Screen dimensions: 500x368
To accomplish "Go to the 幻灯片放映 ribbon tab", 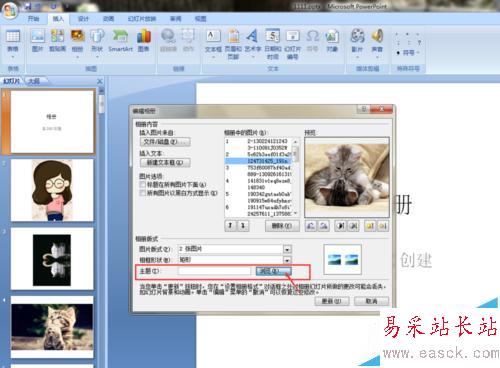I will (142, 19).
